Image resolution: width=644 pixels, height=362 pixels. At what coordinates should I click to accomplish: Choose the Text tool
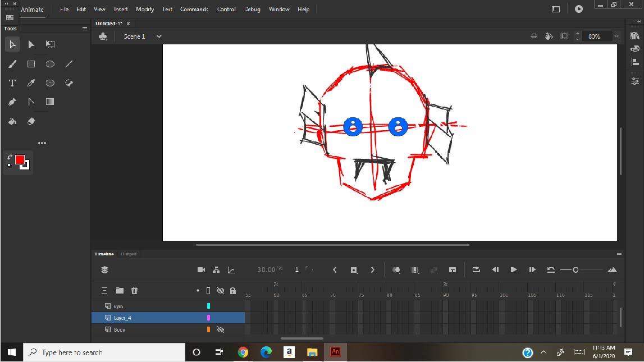pyautogui.click(x=12, y=83)
